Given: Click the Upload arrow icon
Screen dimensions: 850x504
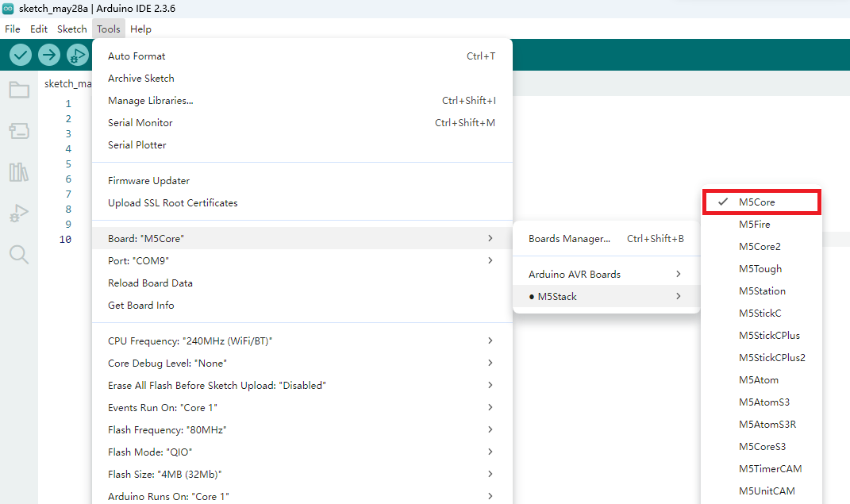Looking at the screenshot, I should click(48, 55).
